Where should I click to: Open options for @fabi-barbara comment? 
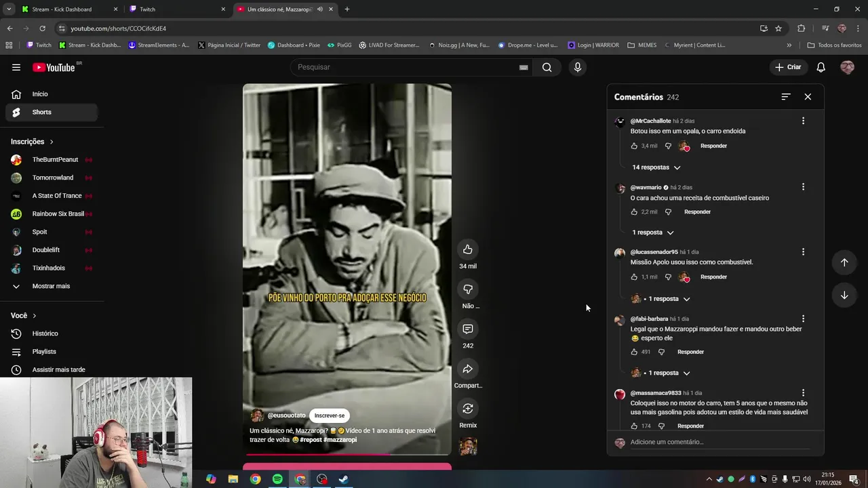coord(803,319)
